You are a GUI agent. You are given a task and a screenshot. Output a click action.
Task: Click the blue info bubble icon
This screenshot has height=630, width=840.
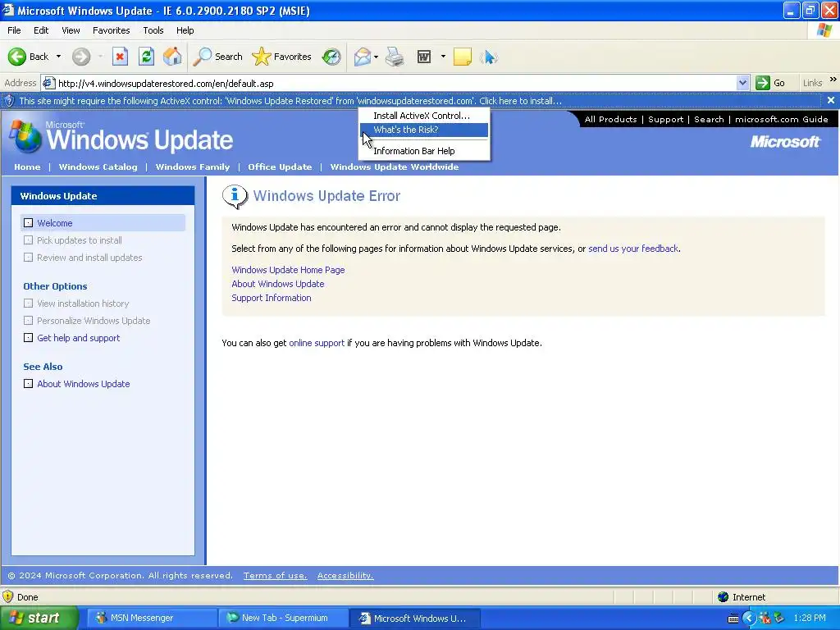(235, 196)
